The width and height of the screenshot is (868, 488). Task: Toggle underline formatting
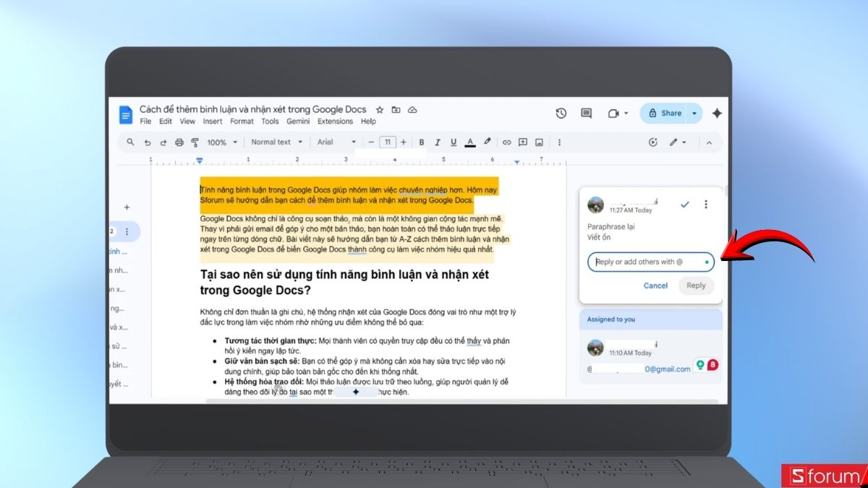[454, 142]
